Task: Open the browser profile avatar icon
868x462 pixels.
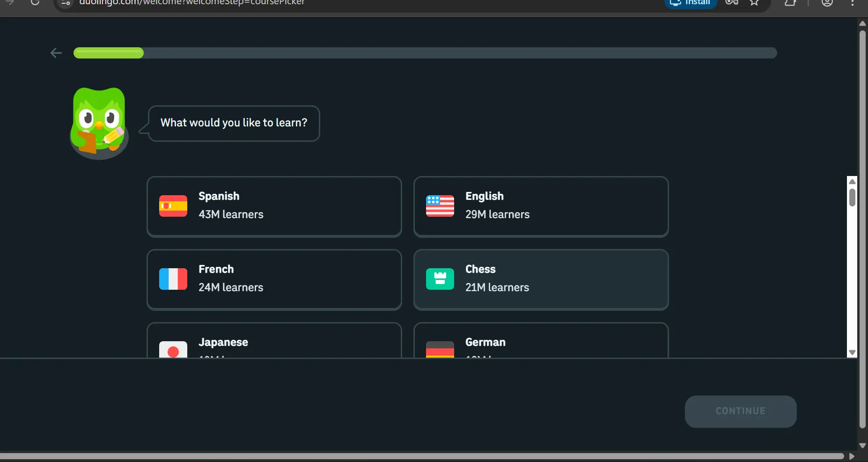Action: tap(827, 2)
